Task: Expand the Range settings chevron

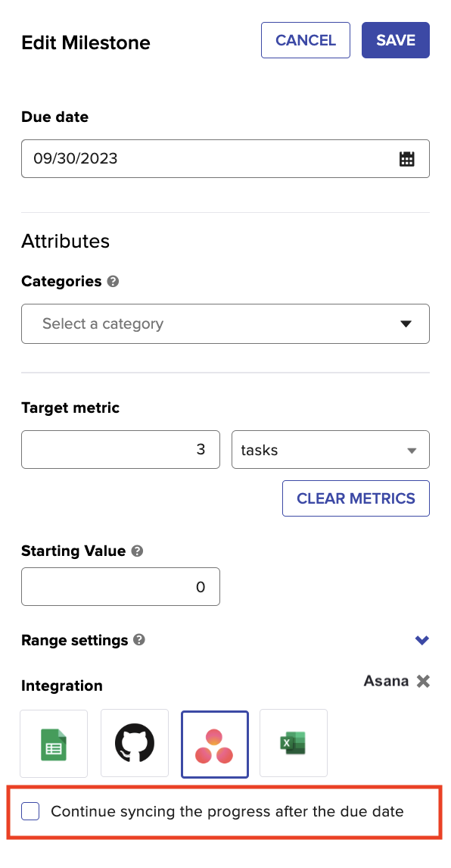Action: point(422,641)
